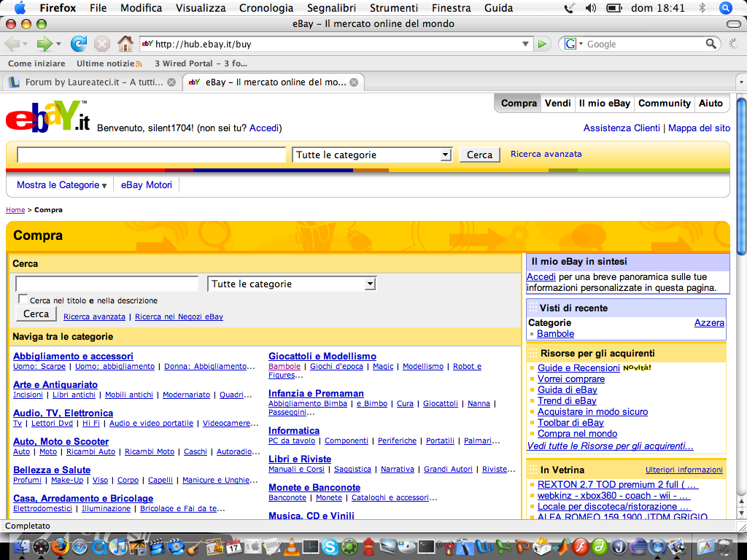
Task: Open the Apple menu
Action: [20, 7]
